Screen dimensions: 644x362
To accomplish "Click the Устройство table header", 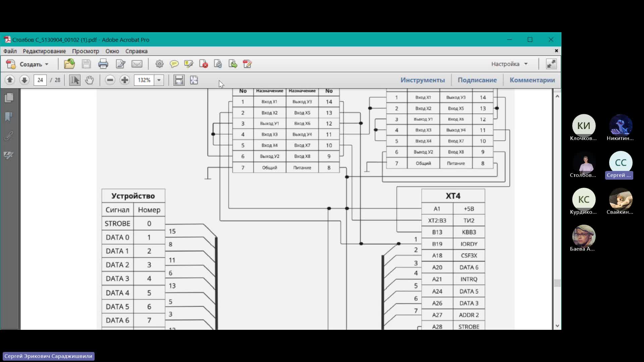I will point(133,196).
